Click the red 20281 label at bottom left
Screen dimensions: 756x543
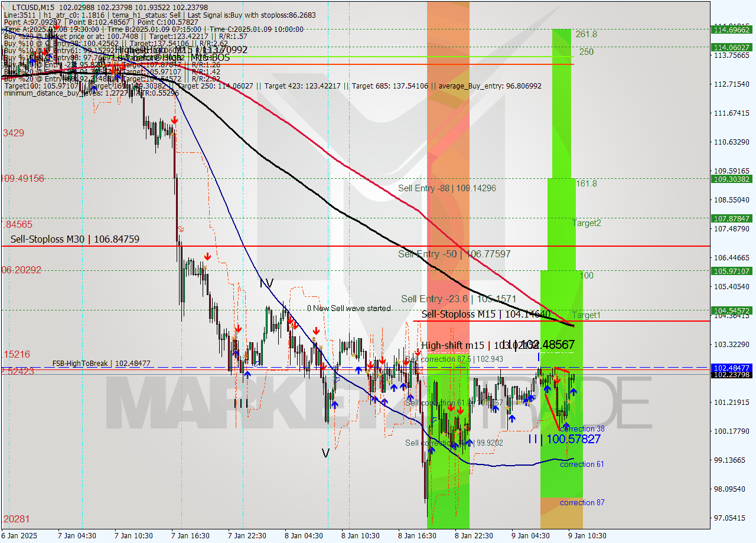click(x=16, y=519)
